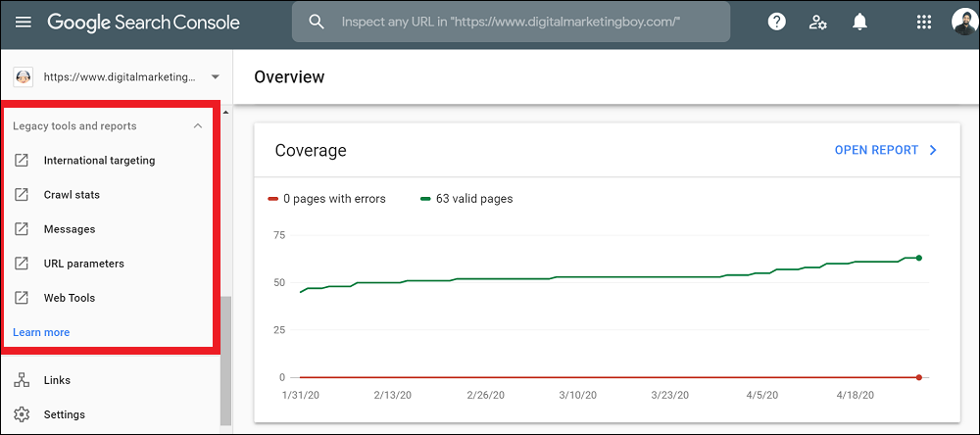
Task: Click '0 pages with errors' legend
Action: click(327, 200)
